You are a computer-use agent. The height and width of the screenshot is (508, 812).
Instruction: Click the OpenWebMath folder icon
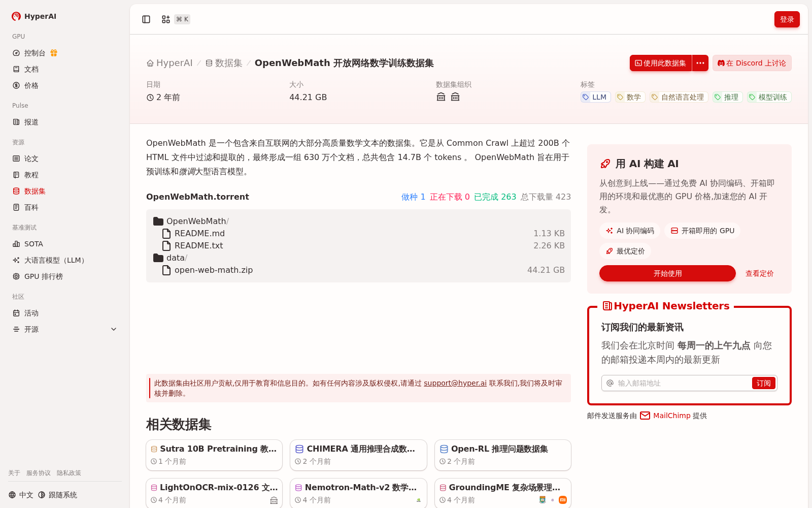click(158, 221)
